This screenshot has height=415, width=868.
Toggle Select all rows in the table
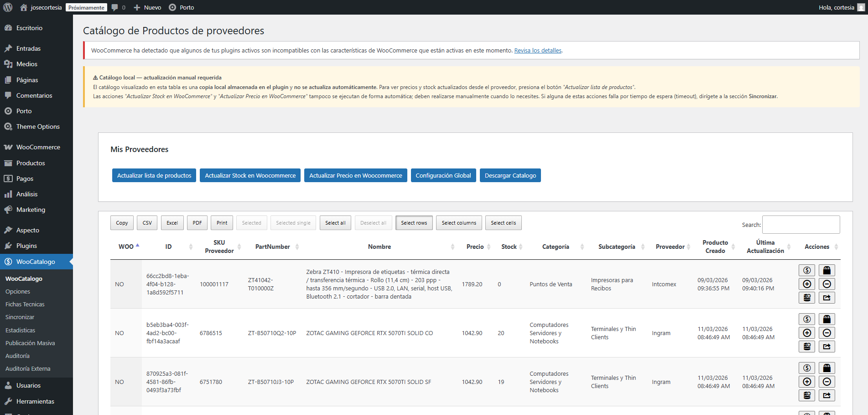coord(335,223)
